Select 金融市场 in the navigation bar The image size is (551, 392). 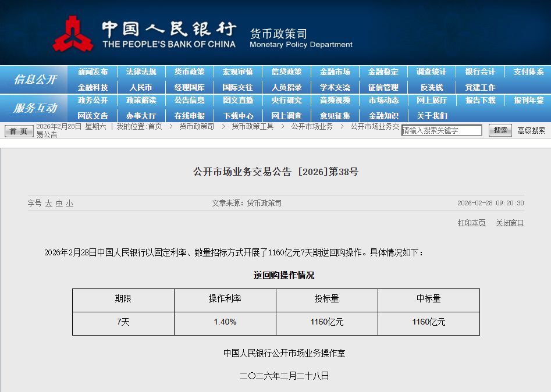pos(335,72)
